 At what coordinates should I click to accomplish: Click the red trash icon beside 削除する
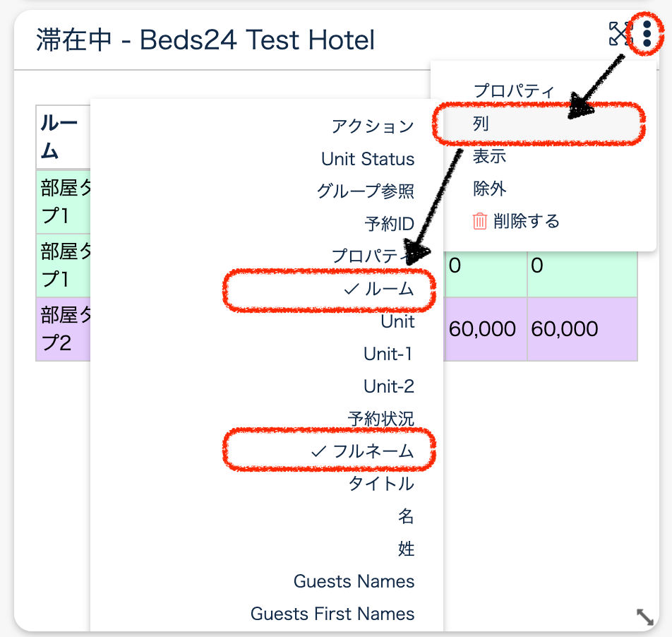[480, 222]
